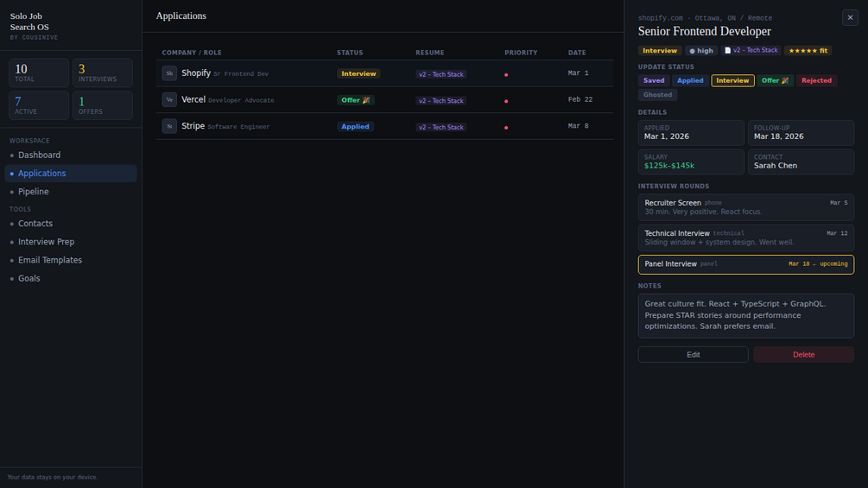Click the Vercel company avatar icon
The width and height of the screenshot is (868, 488).
point(169,99)
